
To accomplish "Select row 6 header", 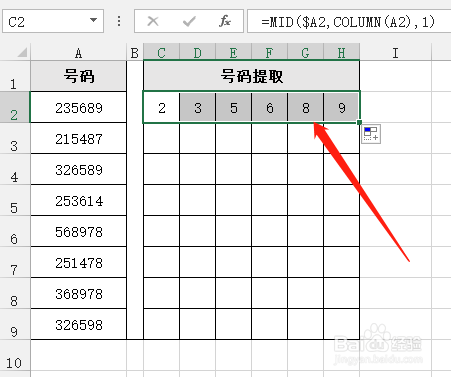I will tap(15, 231).
